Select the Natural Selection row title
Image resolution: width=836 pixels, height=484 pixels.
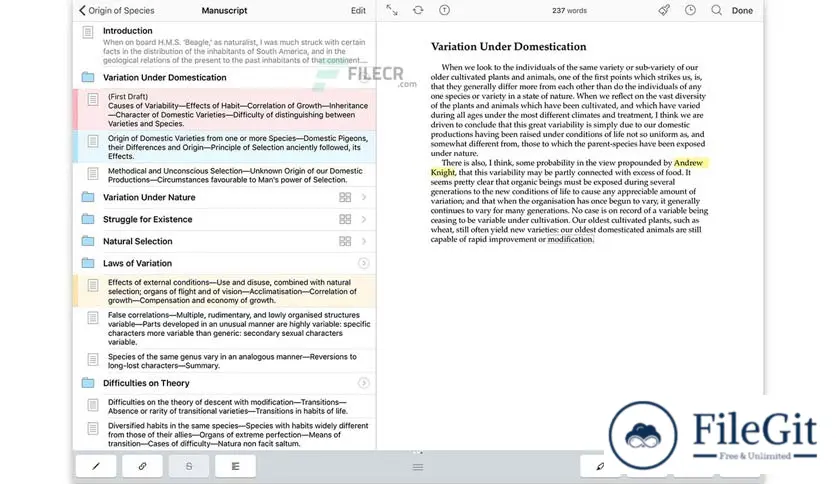[138, 241]
